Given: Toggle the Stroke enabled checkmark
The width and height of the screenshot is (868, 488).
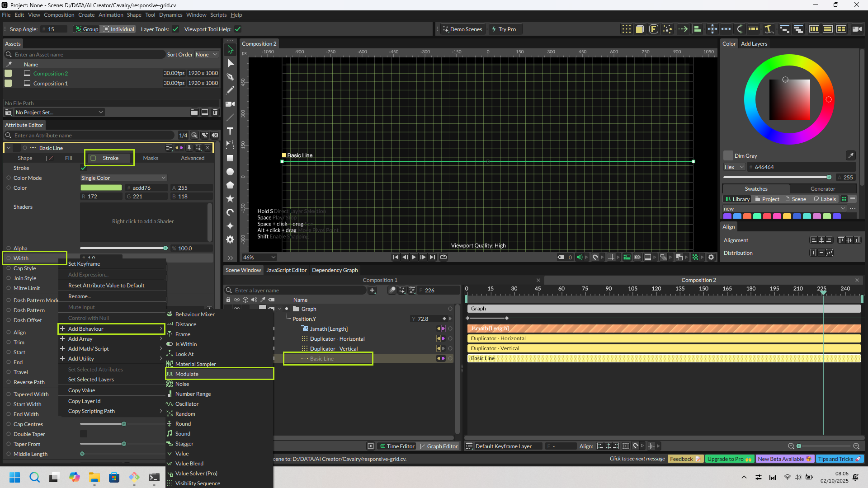Looking at the screenshot, I should point(83,168).
